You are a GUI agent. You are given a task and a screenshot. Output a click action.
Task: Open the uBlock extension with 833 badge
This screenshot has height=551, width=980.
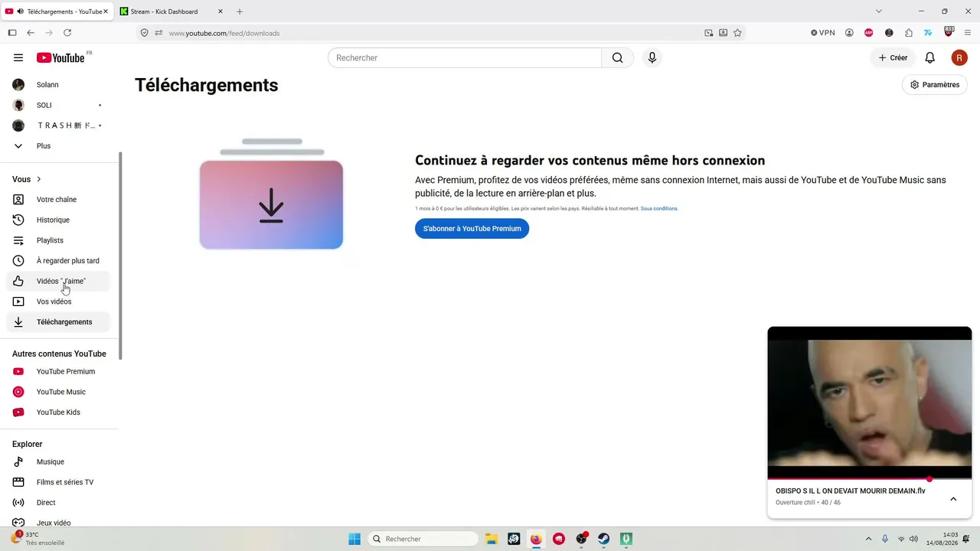tap(949, 32)
